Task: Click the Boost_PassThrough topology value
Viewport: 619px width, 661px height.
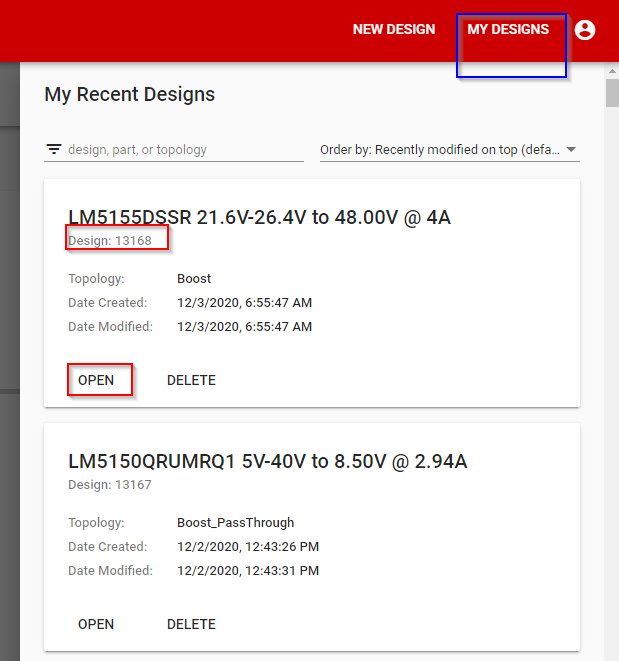Action: [235, 523]
